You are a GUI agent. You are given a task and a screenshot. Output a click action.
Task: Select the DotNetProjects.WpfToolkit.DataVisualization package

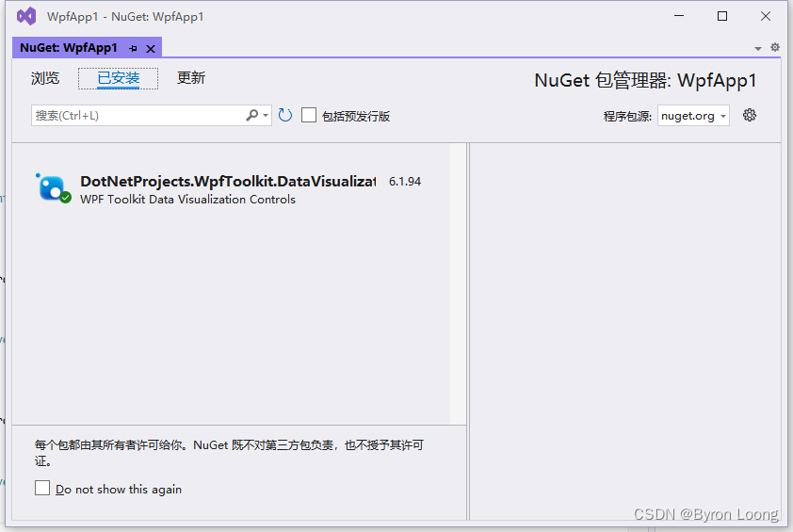tap(231, 189)
